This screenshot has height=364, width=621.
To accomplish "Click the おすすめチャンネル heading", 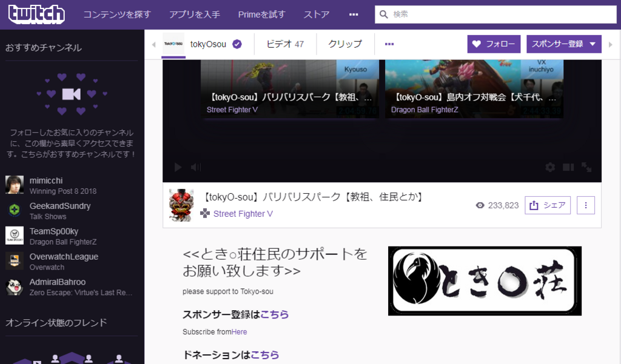I will pos(44,47).
